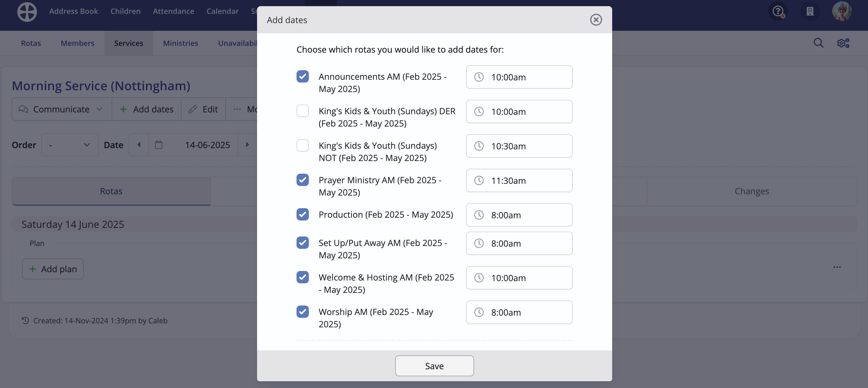This screenshot has height=388, width=868.
Task: Click the created history icon
Action: (25, 320)
